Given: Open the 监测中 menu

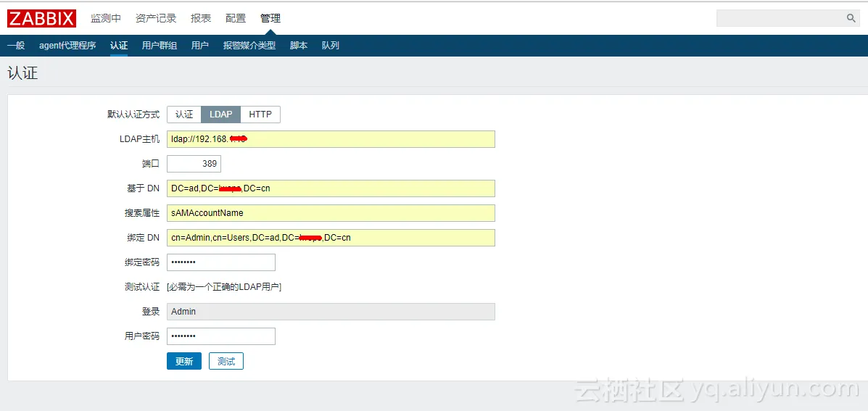Looking at the screenshot, I should [106, 18].
